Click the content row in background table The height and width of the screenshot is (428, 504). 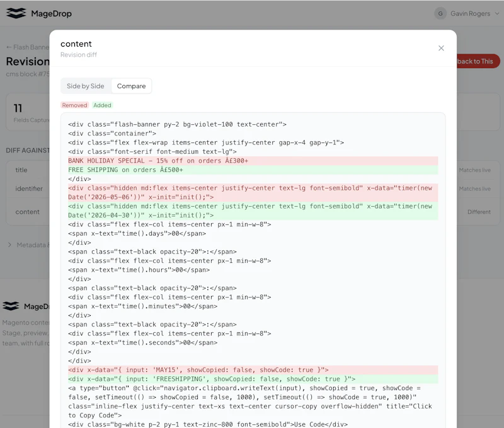28,212
